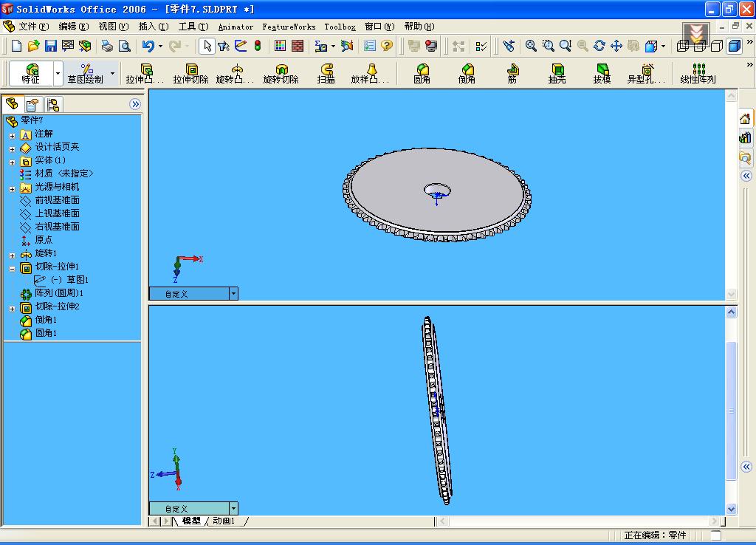Viewport: 756px width, 545px height.
Task: Click the 扫描 sweep tool
Action: [326, 73]
